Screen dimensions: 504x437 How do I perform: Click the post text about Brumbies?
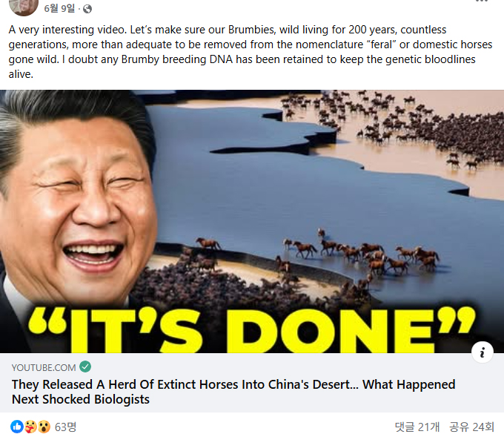pos(250,52)
